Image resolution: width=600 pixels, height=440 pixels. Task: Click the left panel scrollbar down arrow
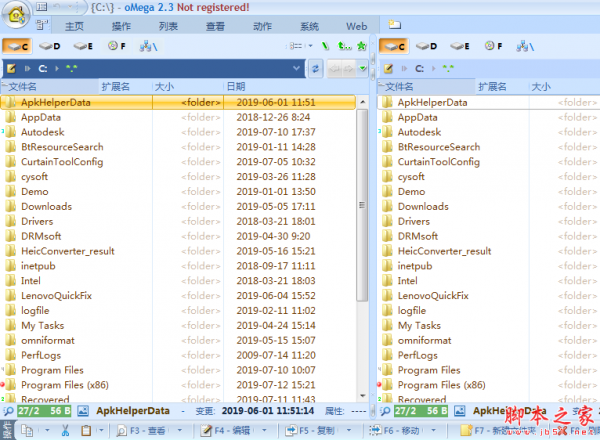point(362,395)
